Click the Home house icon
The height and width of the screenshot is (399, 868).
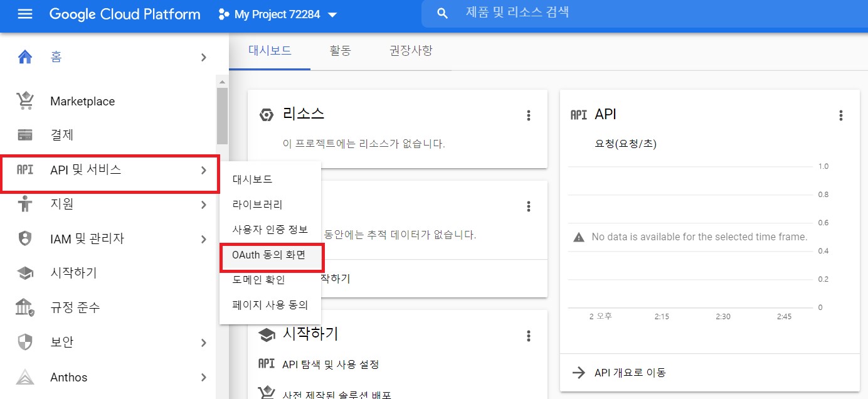(x=25, y=57)
